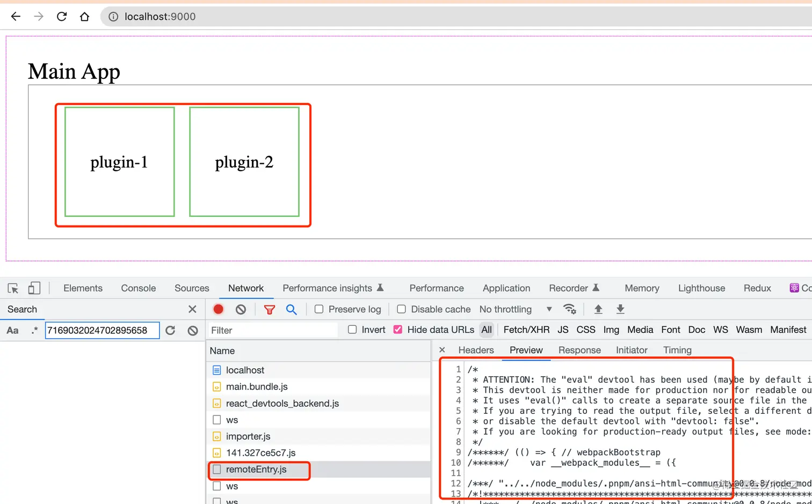Uncheck the Hide data URLs checkbox
The height and width of the screenshot is (504, 812).
click(398, 330)
